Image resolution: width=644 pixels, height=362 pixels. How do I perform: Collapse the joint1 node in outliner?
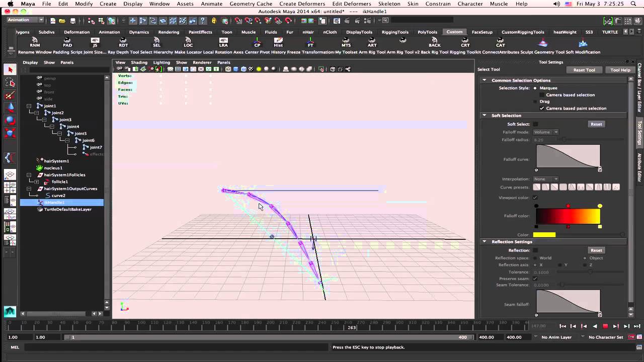pyautogui.click(x=29, y=106)
